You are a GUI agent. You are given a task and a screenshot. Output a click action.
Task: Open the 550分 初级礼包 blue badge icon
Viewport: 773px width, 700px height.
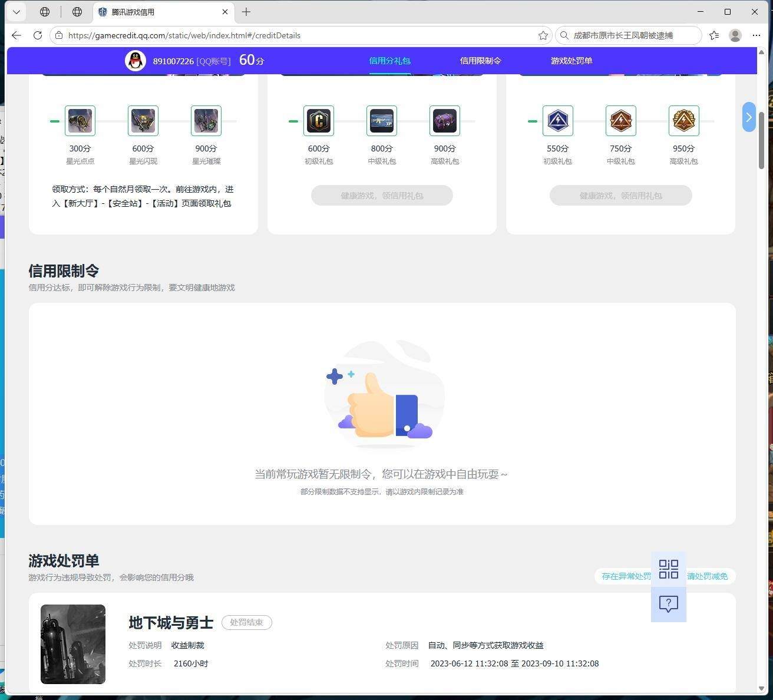pos(557,121)
